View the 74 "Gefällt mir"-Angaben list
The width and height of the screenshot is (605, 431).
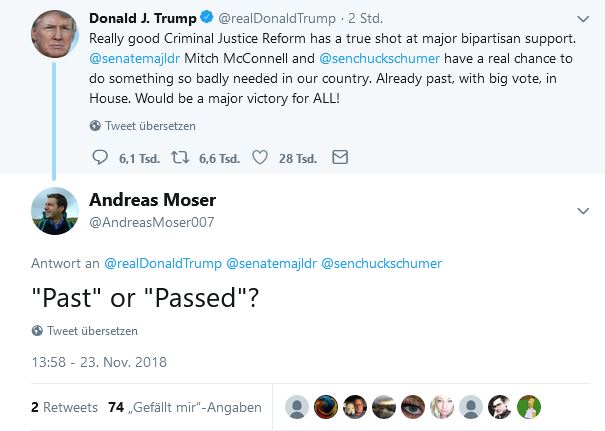(x=185, y=407)
